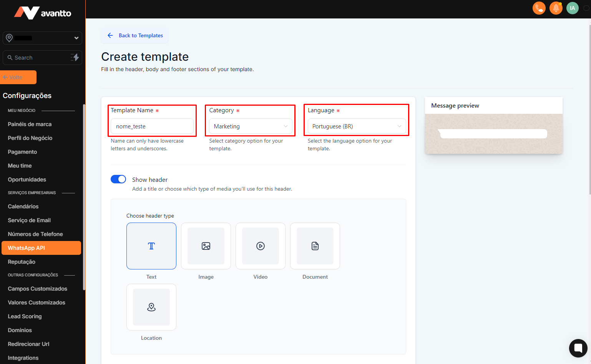This screenshot has width=591, height=364.
Task: Select the Document header type
Action: 315,246
